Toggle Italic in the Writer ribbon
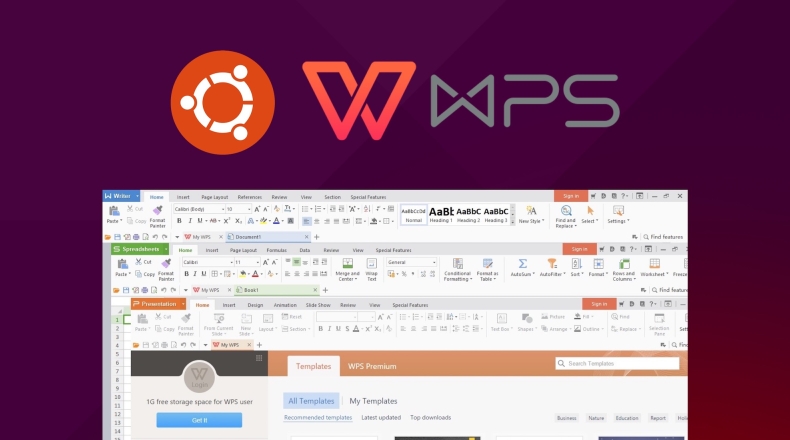The image size is (790, 440). click(x=190, y=221)
